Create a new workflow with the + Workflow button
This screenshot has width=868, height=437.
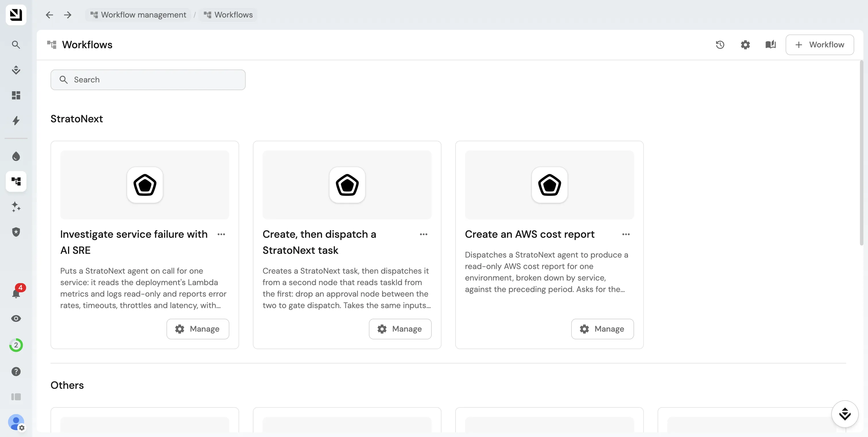[820, 45]
